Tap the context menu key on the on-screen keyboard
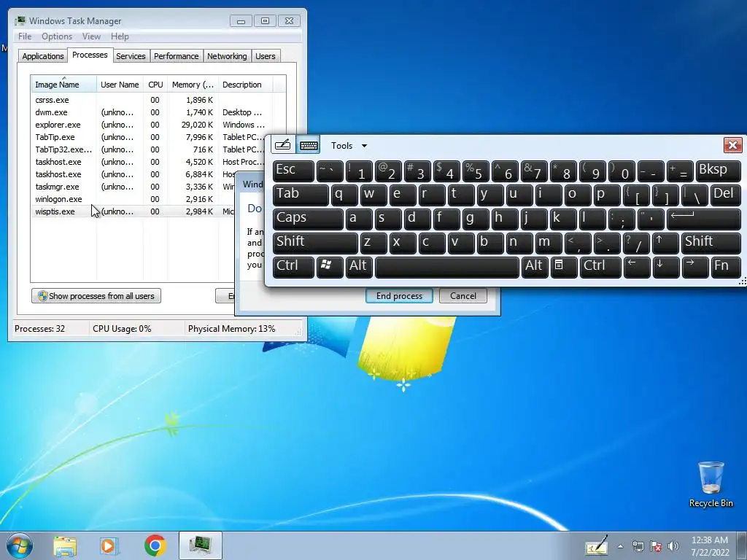Screen dimensions: 747x560 (564, 267)
